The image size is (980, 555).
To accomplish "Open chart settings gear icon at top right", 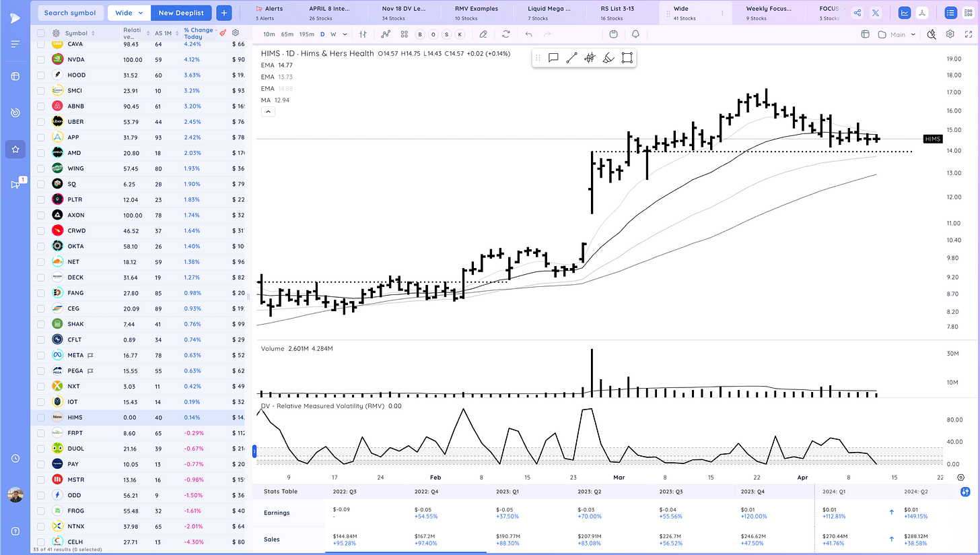I will pos(950,34).
